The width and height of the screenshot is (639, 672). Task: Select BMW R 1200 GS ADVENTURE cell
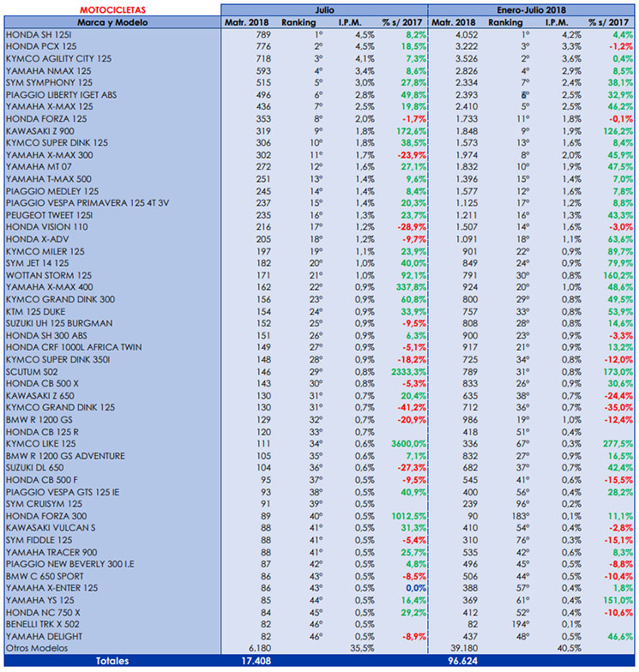tap(65, 456)
